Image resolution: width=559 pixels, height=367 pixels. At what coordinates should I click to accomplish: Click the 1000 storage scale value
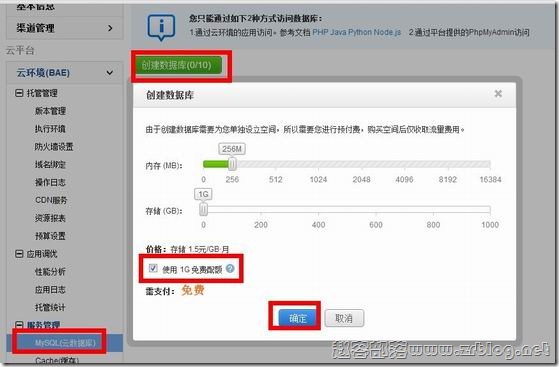tap(490, 225)
